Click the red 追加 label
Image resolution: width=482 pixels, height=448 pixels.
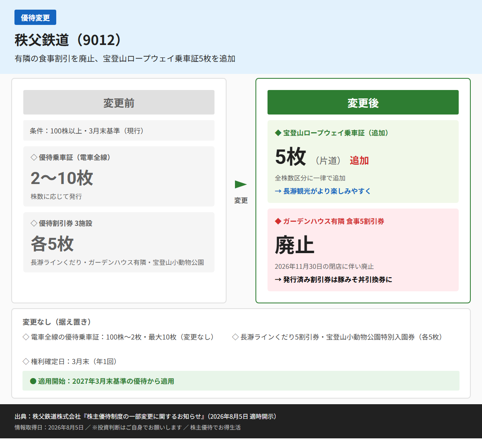(359, 160)
